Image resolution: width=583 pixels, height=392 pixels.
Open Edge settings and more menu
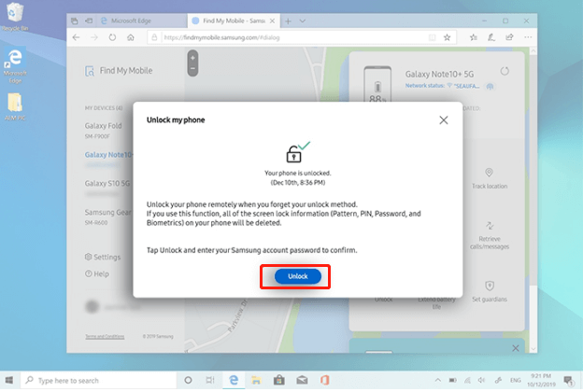coord(528,37)
